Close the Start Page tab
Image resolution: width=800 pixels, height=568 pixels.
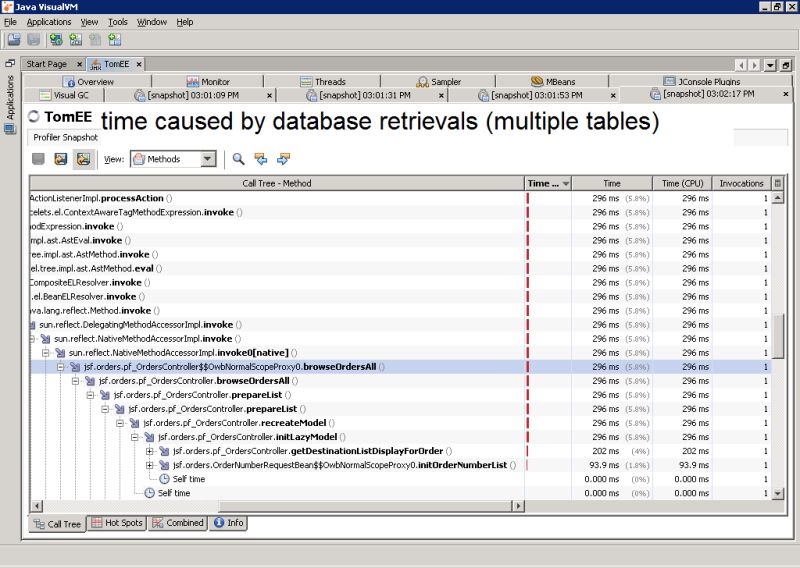click(x=80, y=64)
